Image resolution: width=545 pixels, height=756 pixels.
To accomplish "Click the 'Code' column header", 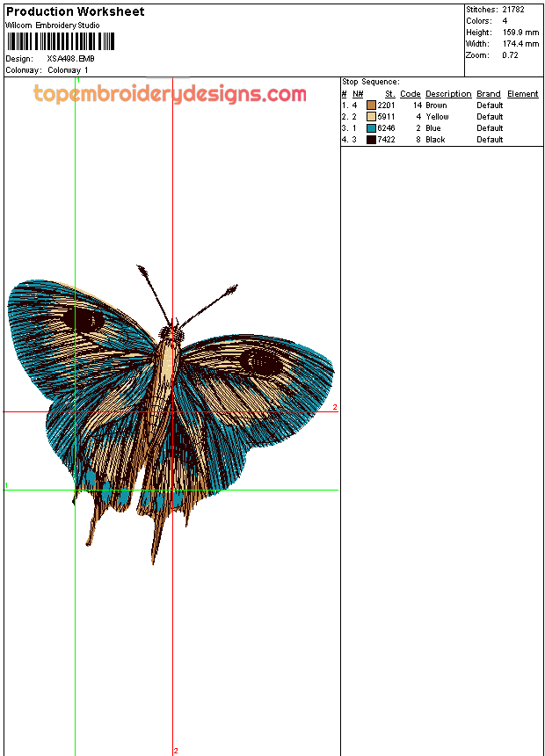I will point(411,94).
